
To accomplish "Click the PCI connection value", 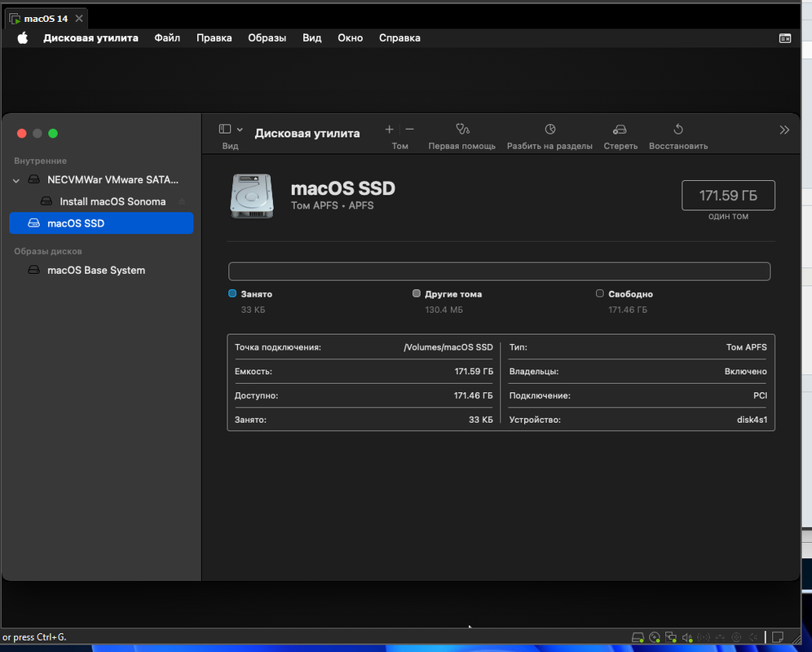I will 760,395.
